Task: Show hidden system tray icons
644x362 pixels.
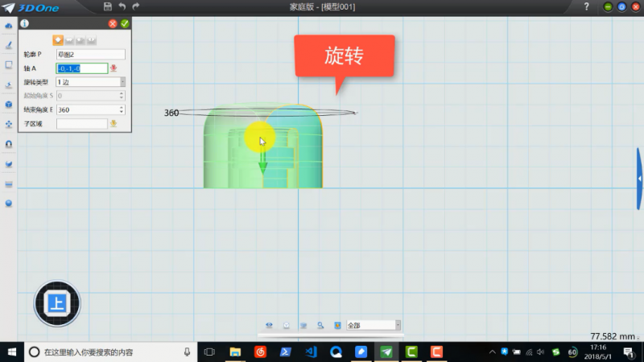Action: (x=492, y=352)
